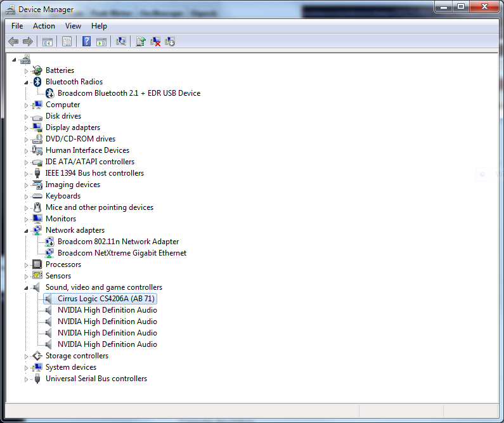Select Broadcom Bluetooth 2.1 + EDR USB Device
This screenshot has height=423, width=504.
pos(129,93)
